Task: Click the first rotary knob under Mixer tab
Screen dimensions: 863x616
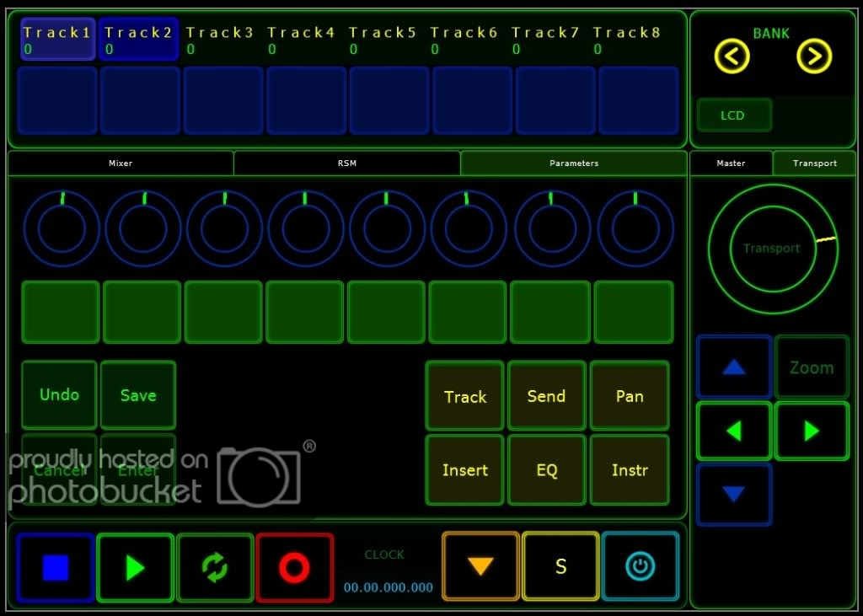Action: pyautogui.click(x=61, y=228)
